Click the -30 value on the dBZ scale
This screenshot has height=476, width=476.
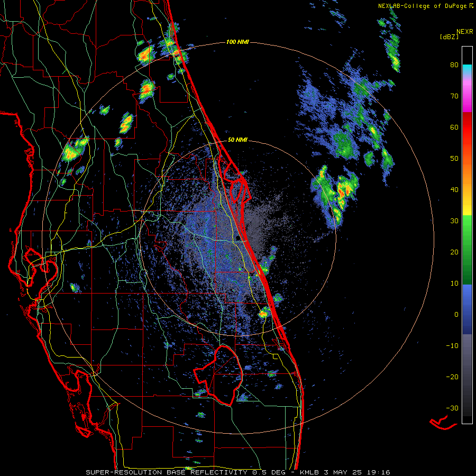tap(452, 408)
